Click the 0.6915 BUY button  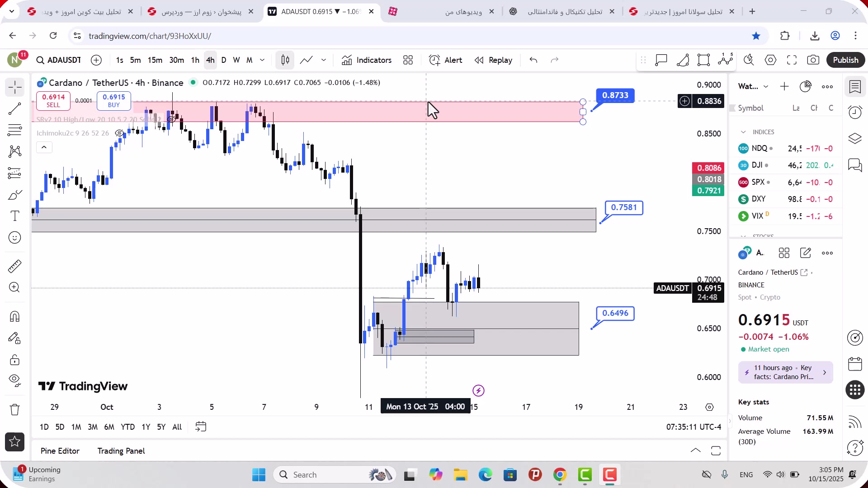(114, 101)
